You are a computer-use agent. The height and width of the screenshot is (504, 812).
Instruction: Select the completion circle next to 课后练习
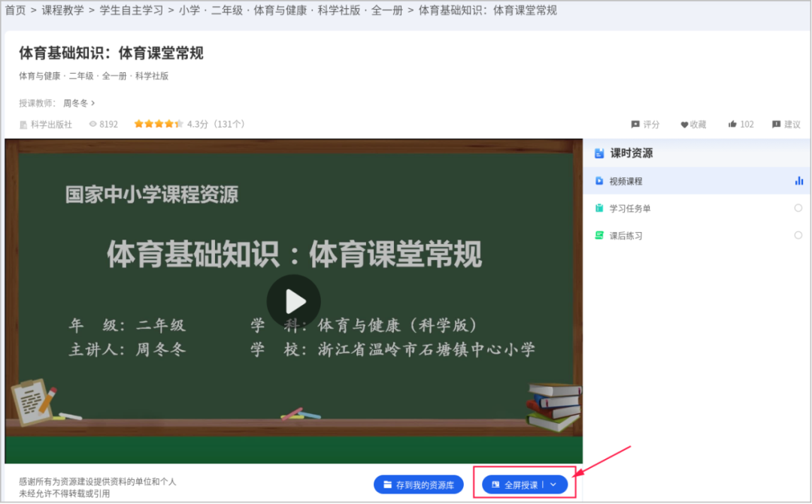pos(798,234)
